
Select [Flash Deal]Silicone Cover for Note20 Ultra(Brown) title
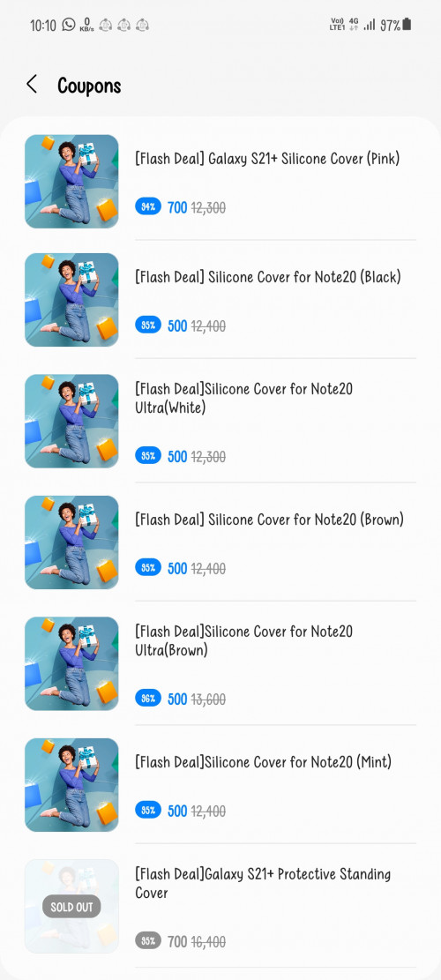coord(243,640)
